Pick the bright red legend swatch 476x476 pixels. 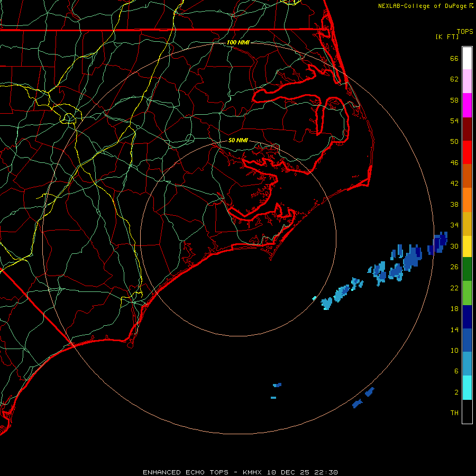click(467, 152)
